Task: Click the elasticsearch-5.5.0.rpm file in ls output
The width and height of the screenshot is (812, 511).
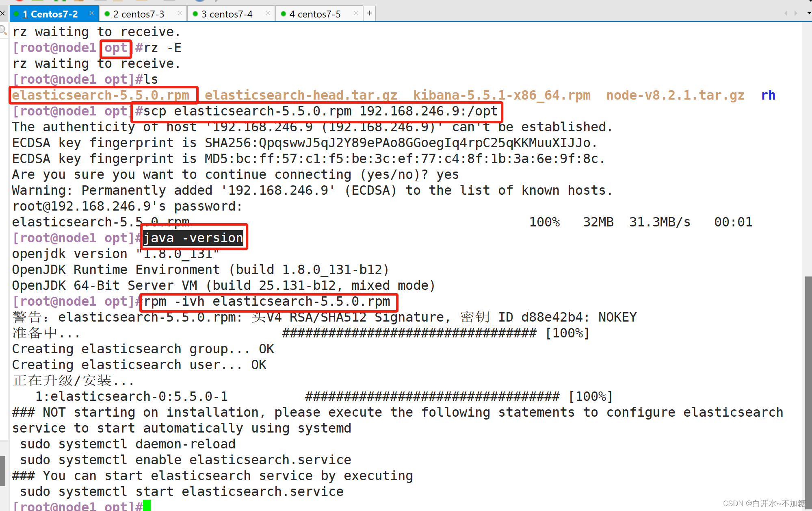Action: (101, 95)
